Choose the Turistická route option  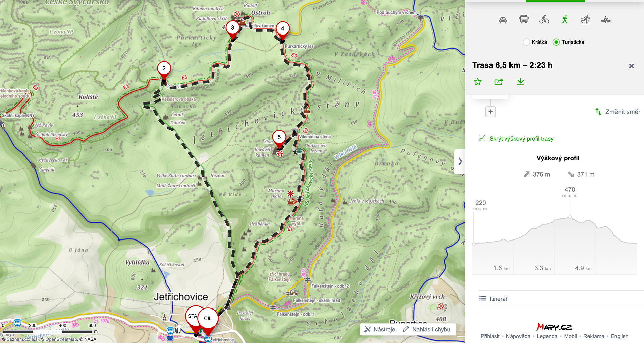click(569, 42)
